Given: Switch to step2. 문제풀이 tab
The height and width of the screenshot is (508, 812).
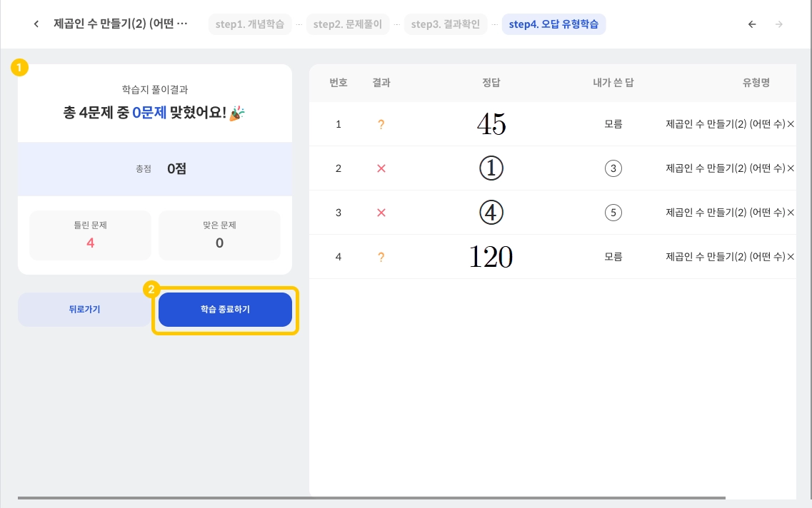Looking at the screenshot, I should click(348, 24).
